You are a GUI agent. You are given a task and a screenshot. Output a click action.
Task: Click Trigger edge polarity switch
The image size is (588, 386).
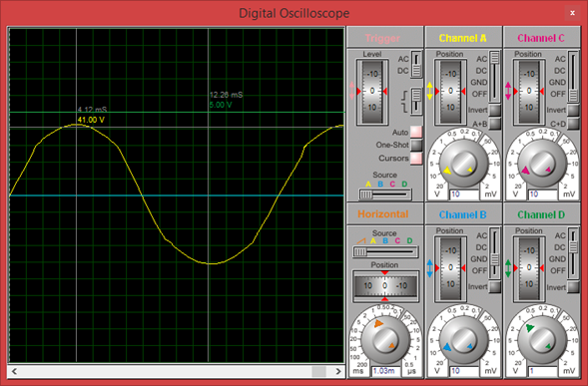[x=416, y=101]
